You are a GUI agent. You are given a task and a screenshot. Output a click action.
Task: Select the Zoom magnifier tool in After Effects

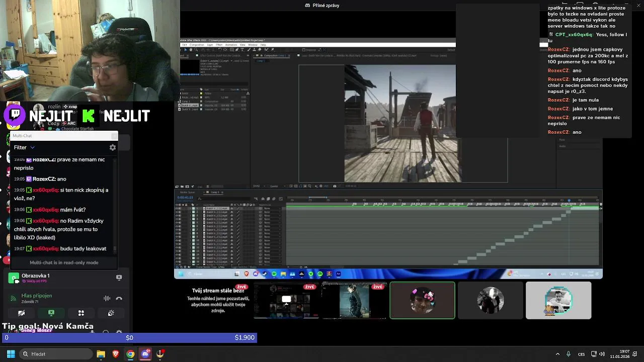[196, 50]
